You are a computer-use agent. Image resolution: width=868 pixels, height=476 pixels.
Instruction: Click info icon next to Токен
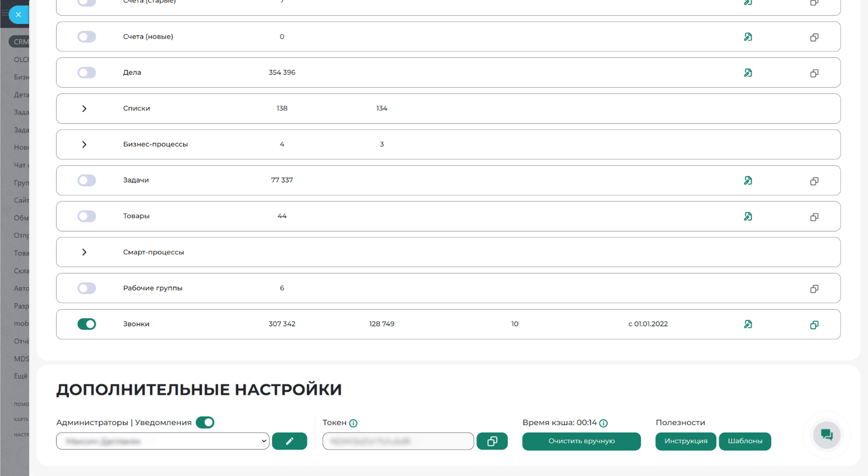click(x=353, y=423)
